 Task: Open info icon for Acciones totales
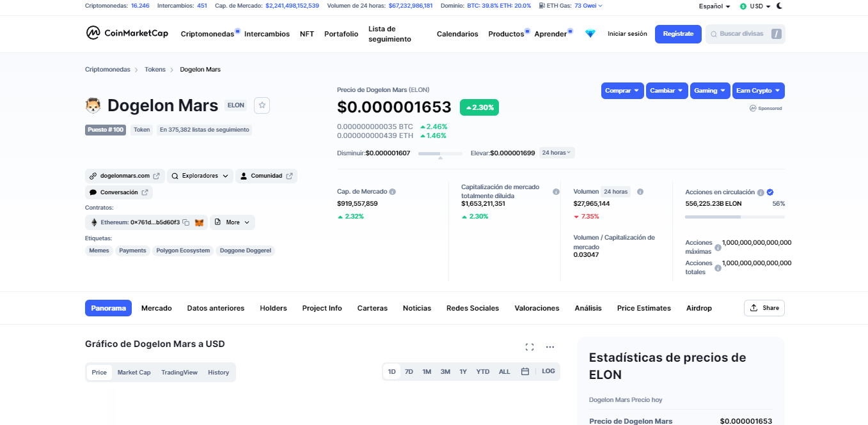[x=718, y=268]
